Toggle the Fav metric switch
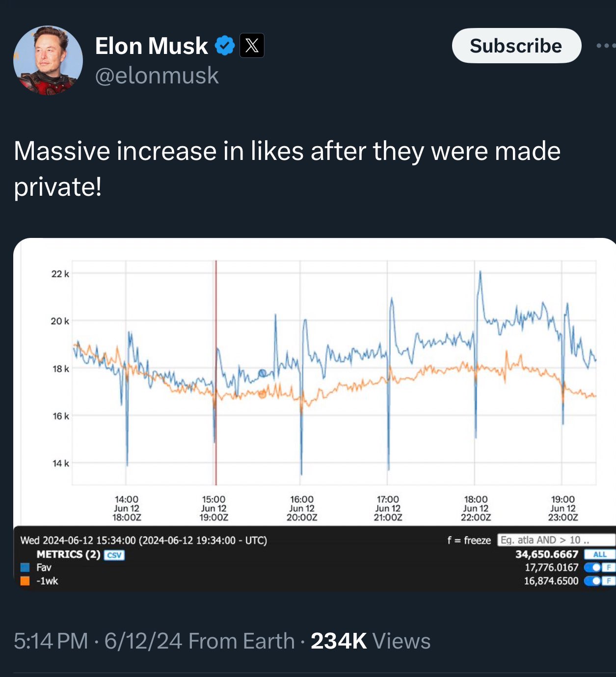Viewport: 616px width, 677px height. tap(594, 568)
